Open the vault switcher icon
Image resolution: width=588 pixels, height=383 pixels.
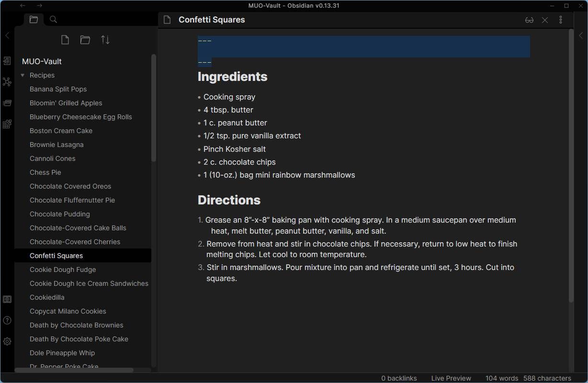[7, 299]
